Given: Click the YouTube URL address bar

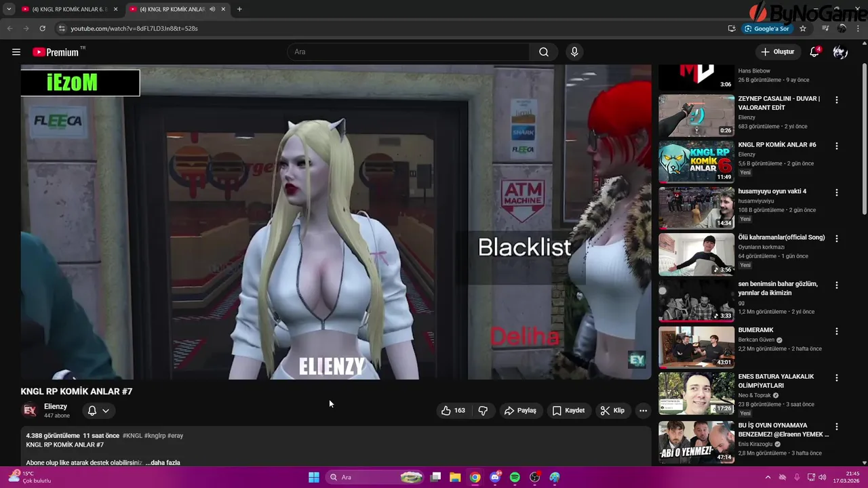Looking at the screenshot, I should pos(134,28).
